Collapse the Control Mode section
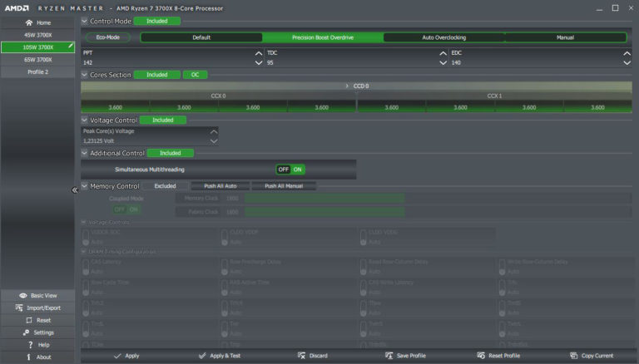This screenshot has width=639, height=364. pyautogui.click(x=84, y=21)
